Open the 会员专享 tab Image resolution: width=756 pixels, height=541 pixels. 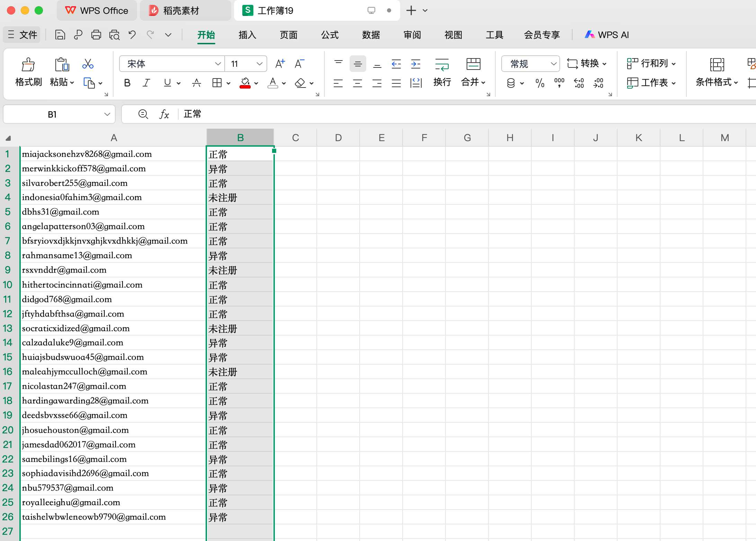[x=542, y=35]
